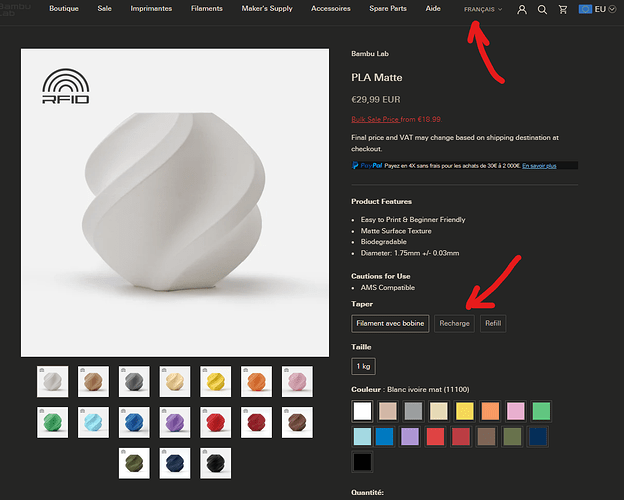View the green vase thumbnail
Image resolution: width=624 pixels, height=500 pixels.
click(53, 422)
